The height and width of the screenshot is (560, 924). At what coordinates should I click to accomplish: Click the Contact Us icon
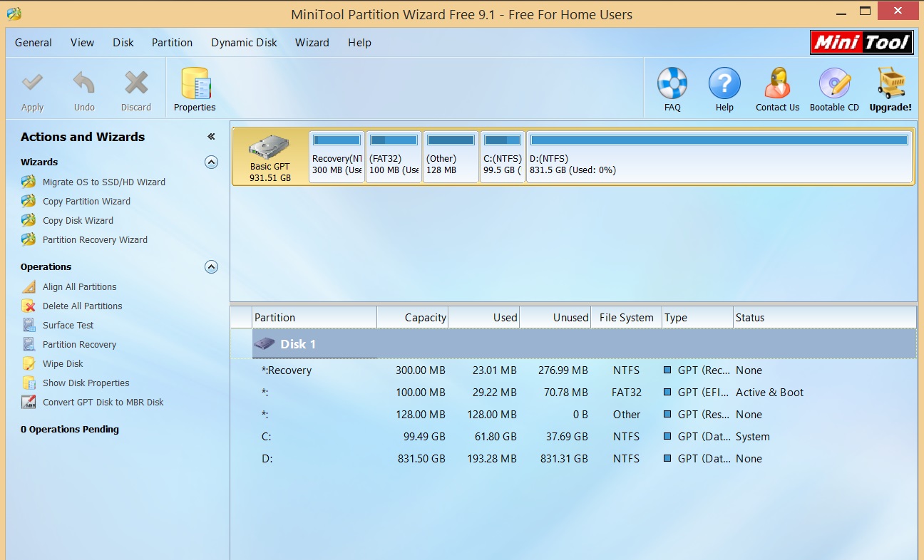click(x=777, y=83)
